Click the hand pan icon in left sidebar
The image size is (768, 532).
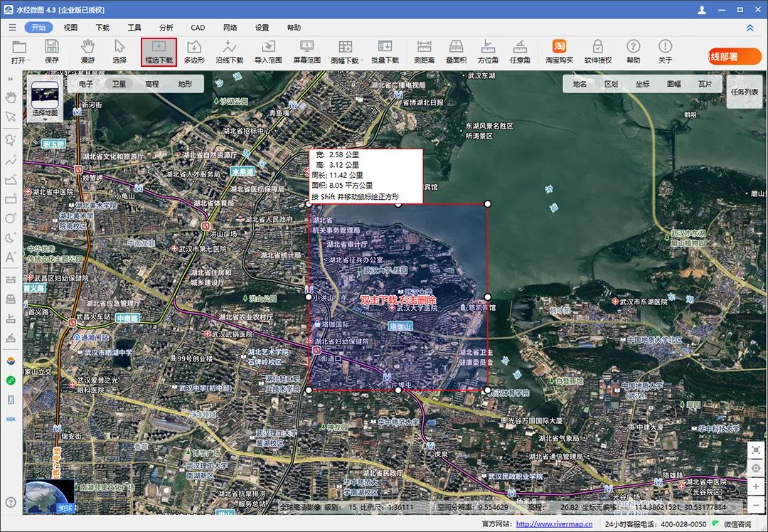click(x=11, y=97)
